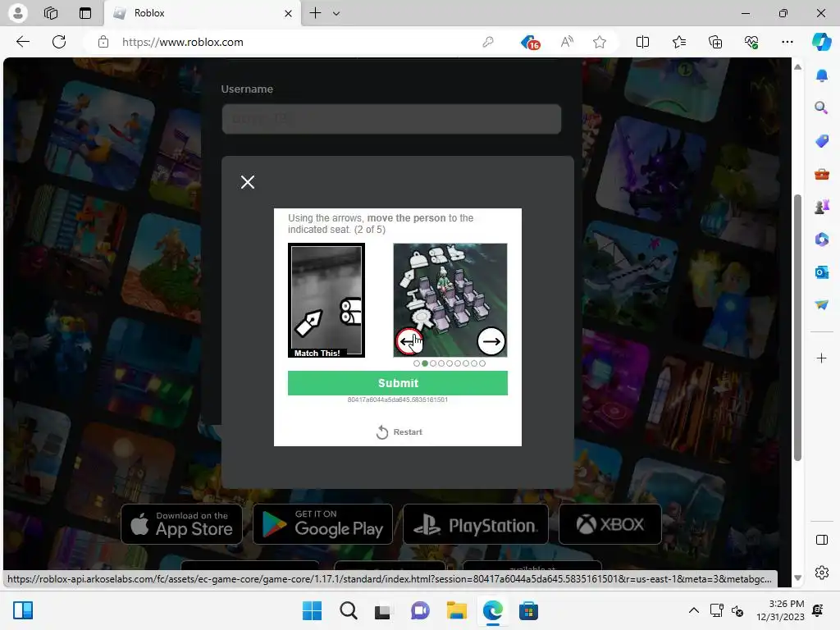Open shopping coupons icon with 16 badge
The width and height of the screenshot is (840, 630).
pyautogui.click(x=530, y=43)
